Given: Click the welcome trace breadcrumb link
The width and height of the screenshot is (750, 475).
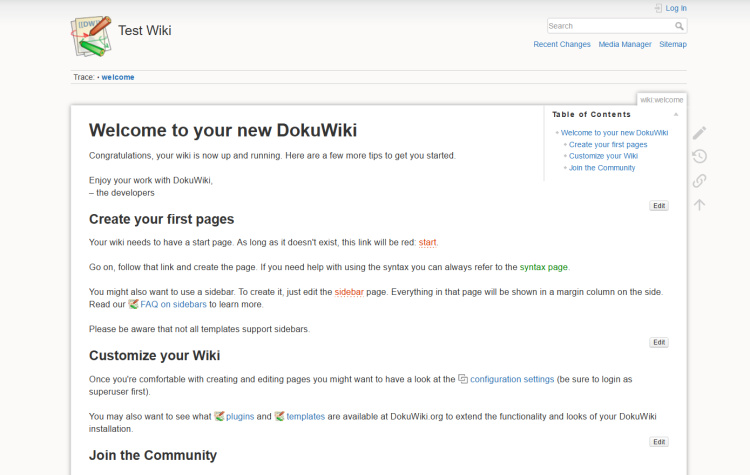Looking at the screenshot, I should point(117,77).
